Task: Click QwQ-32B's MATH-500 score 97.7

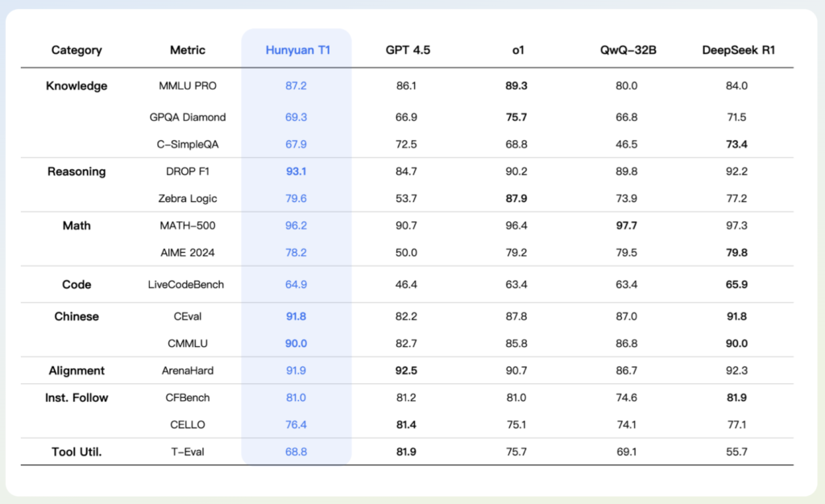Action: click(627, 226)
